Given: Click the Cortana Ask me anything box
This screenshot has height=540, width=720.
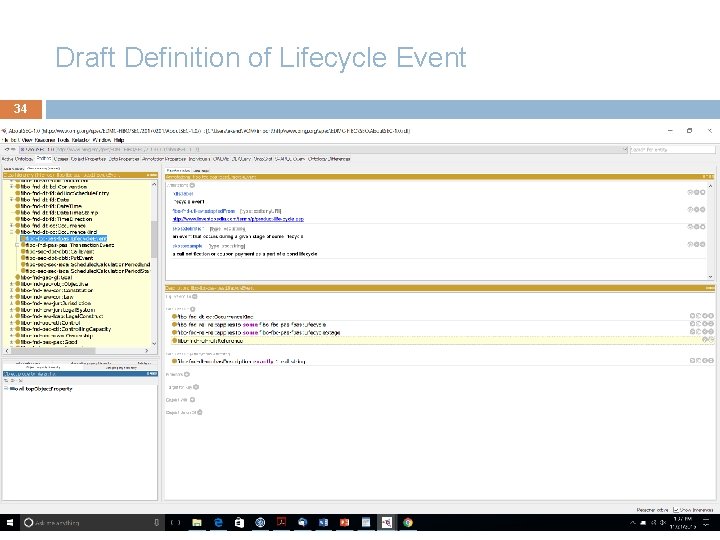Looking at the screenshot, I should [92, 523].
